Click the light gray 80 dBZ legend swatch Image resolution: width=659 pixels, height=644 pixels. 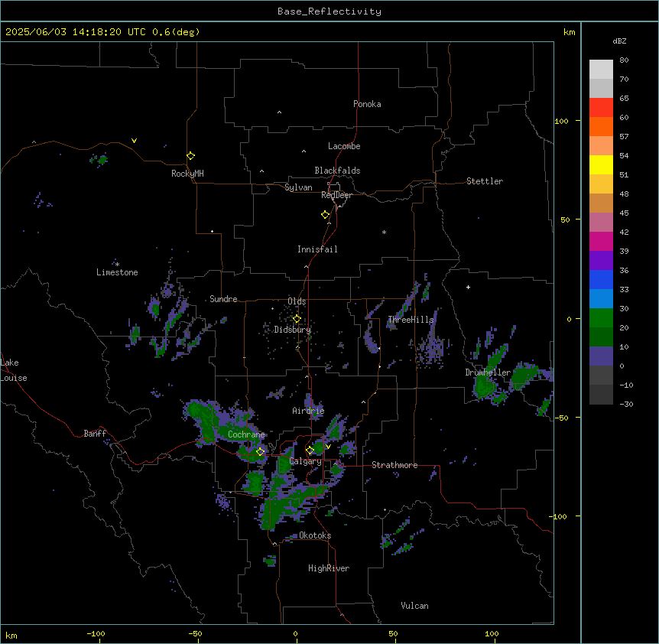pos(601,69)
